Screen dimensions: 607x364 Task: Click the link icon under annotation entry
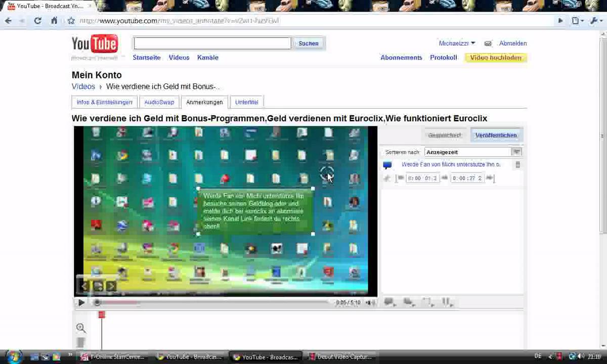pyautogui.click(x=387, y=178)
